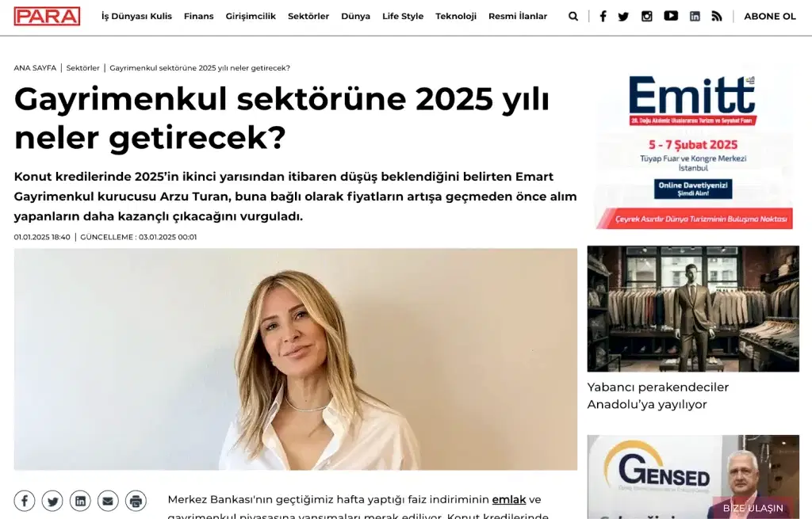Click the ABONE OL button
Screen dimensions: 812x519
click(769, 16)
